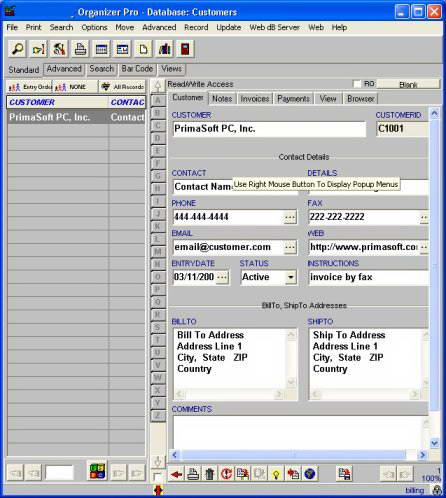Open the ENTRYDATE ellipsis date picker
The height and width of the screenshot is (498, 446).
(222, 277)
